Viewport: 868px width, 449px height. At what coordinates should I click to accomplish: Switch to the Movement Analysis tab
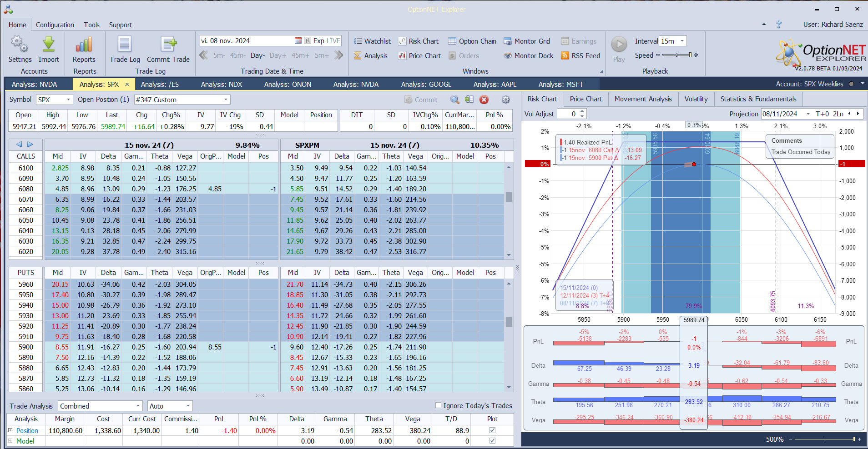(643, 99)
